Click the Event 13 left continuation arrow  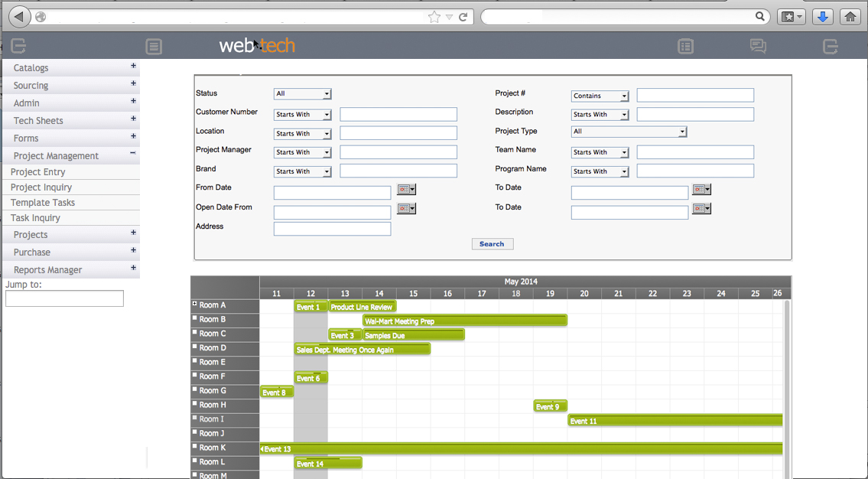[262, 449]
